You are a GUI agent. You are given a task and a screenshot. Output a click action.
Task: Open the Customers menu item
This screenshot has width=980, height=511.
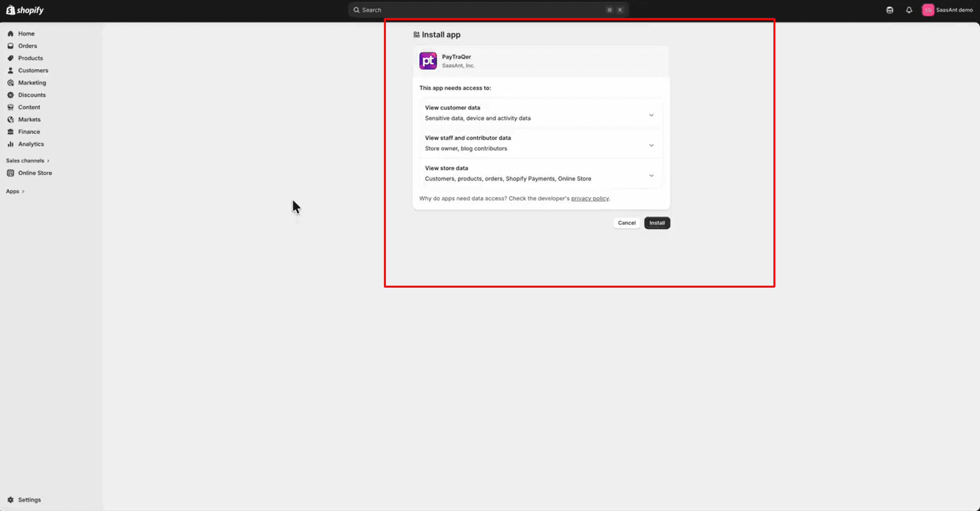[33, 70]
